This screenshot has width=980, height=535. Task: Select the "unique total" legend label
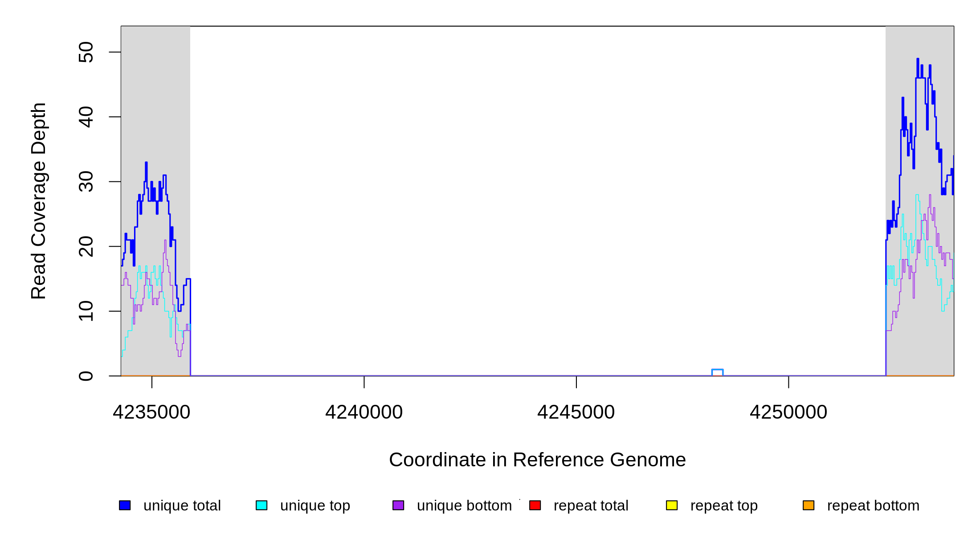pyautogui.click(x=182, y=506)
